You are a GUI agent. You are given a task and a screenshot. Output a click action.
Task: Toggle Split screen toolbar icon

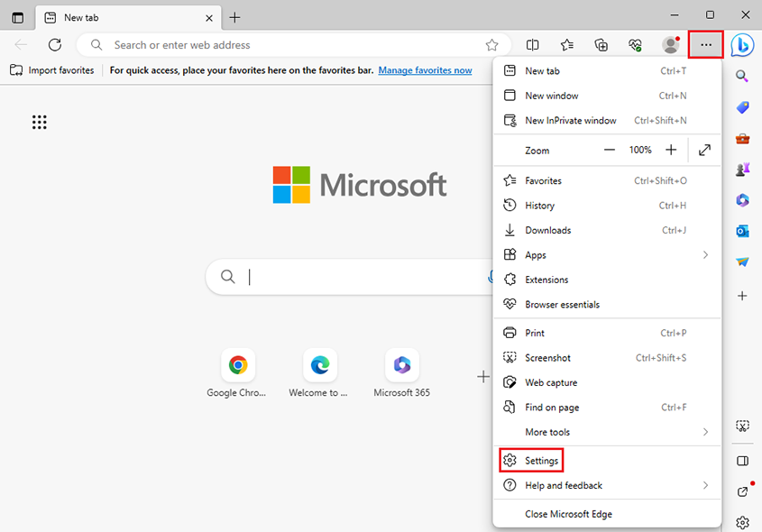coord(532,45)
